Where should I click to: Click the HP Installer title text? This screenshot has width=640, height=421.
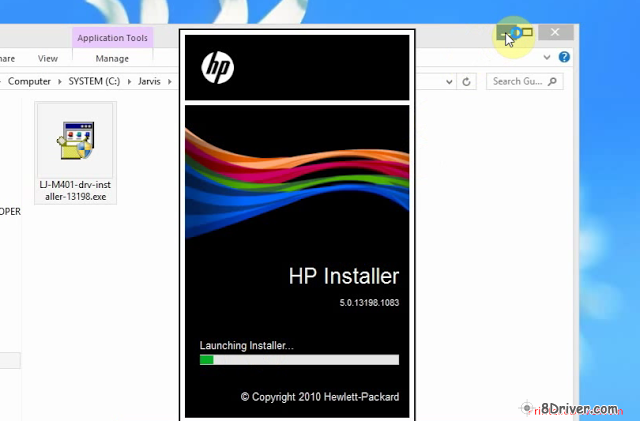pos(344,276)
